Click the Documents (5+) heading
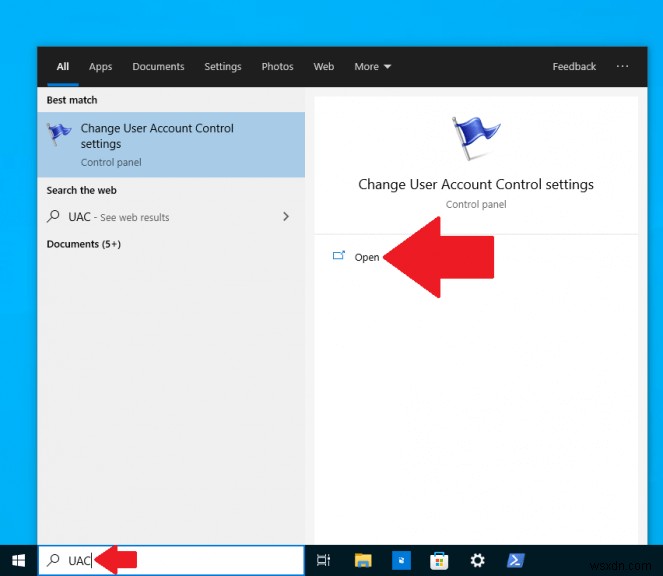663x576 pixels. point(84,244)
